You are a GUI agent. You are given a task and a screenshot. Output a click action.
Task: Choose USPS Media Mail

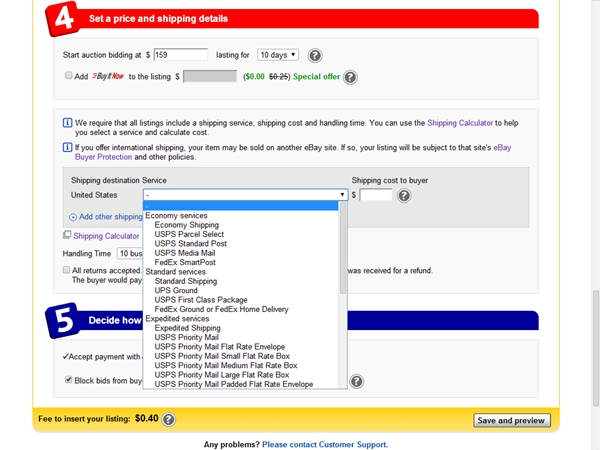coord(185,253)
